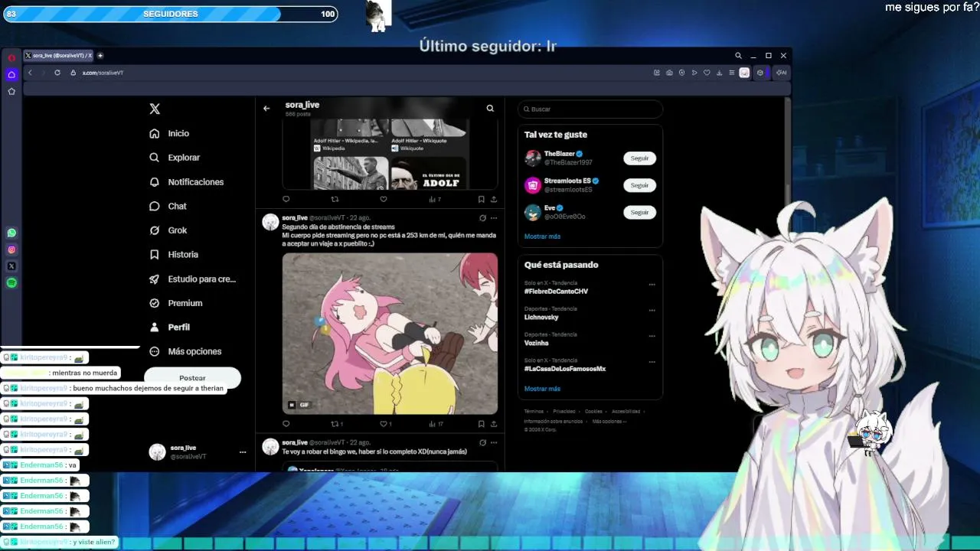Follow TheBlazer with Seguir button
Image resolution: width=980 pixels, height=551 pixels.
[639, 158]
